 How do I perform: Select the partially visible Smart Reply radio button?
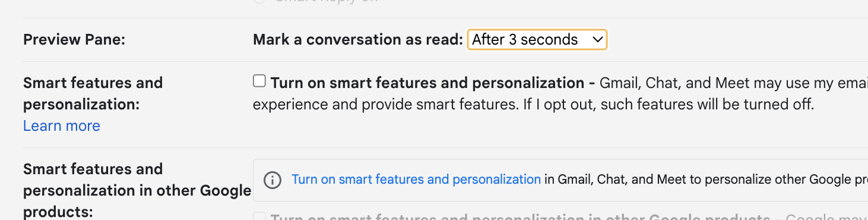[x=259, y=1]
